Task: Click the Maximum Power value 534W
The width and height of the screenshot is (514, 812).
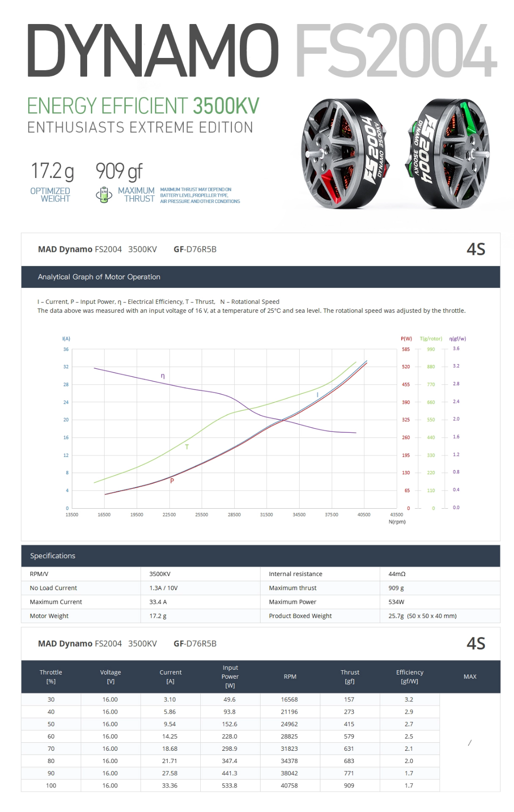Action: (x=396, y=602)
